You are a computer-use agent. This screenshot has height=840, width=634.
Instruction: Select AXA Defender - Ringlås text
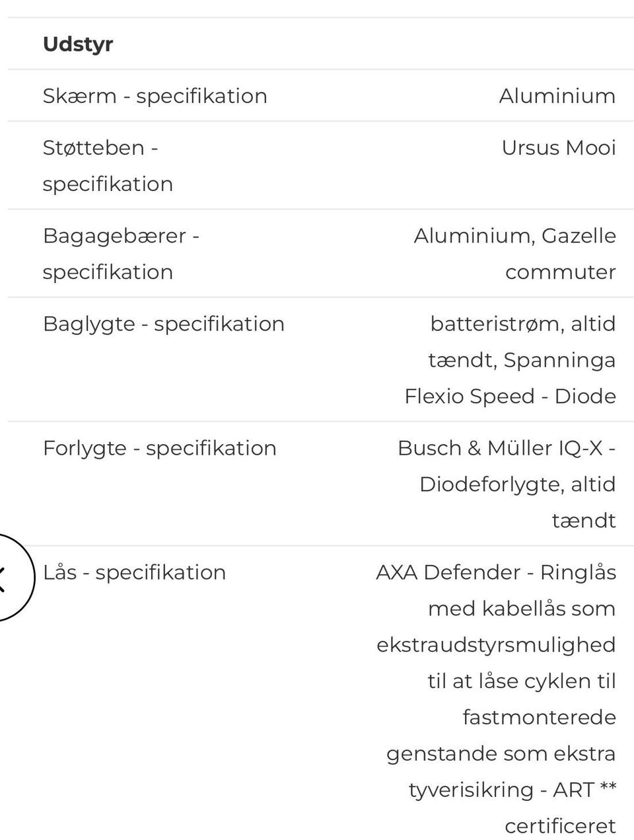point(496,572)
